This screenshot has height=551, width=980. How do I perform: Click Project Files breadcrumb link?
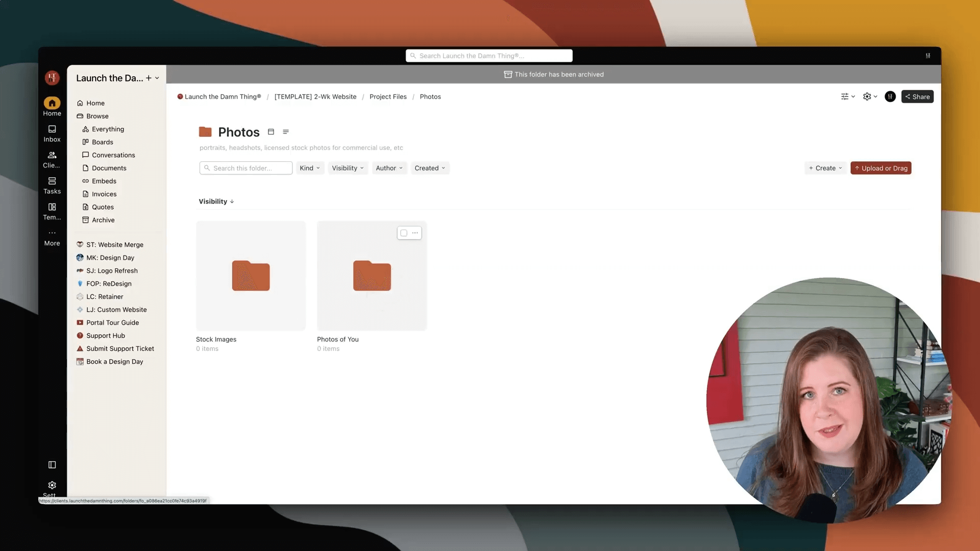coord(388,97)
